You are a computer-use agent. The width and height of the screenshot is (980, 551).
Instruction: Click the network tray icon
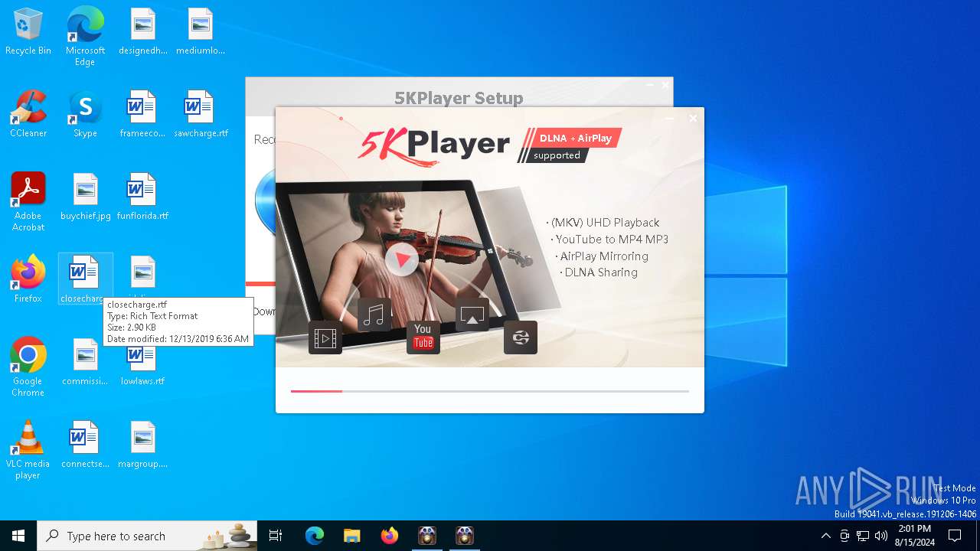pos(863,536)
